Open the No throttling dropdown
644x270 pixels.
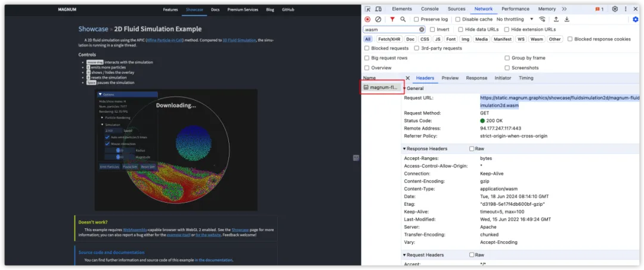click(x=515, y=19)
